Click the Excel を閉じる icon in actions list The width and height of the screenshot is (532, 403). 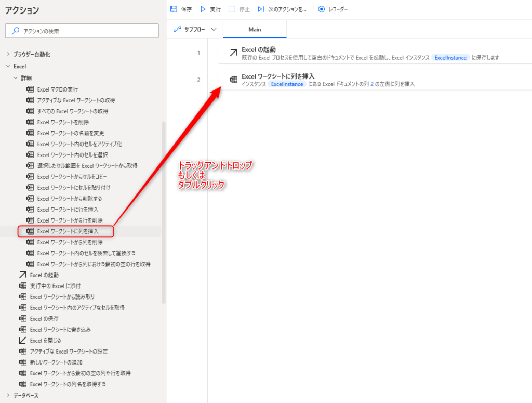click(x=22, y=340)
